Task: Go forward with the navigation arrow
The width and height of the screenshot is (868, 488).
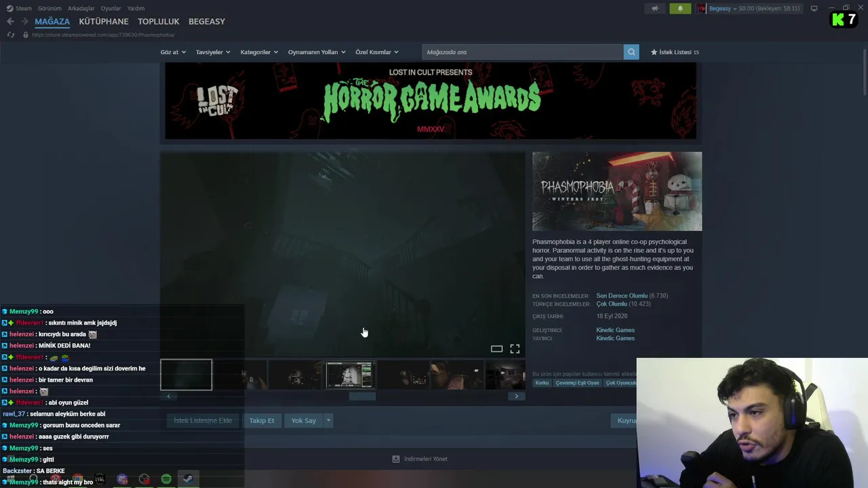Action: [24, 22]
